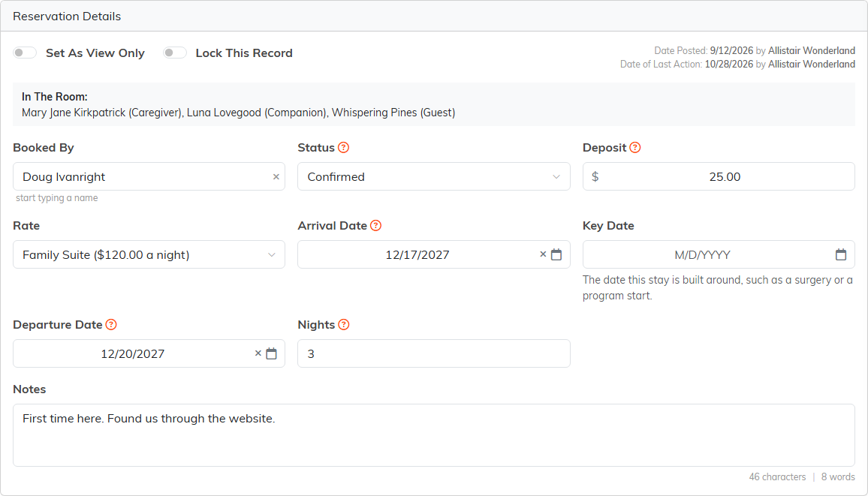Open the Deposit help icon
868x496 pixels.
(635, 148)
